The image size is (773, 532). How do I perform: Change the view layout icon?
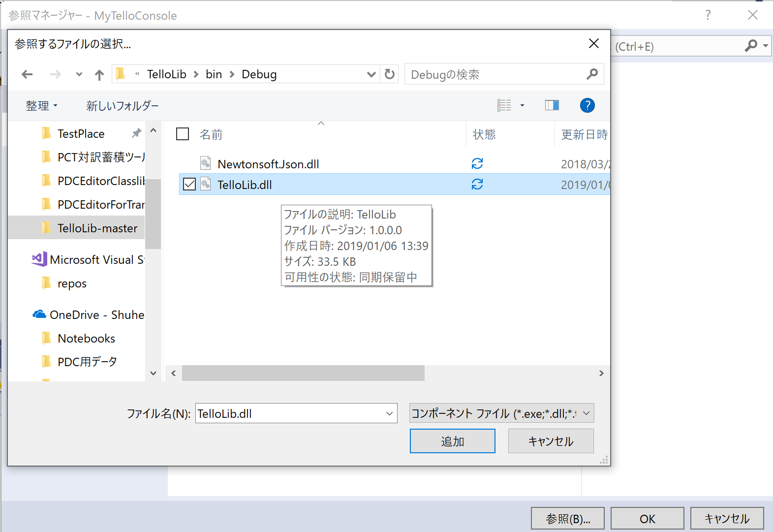click(504, 105)
